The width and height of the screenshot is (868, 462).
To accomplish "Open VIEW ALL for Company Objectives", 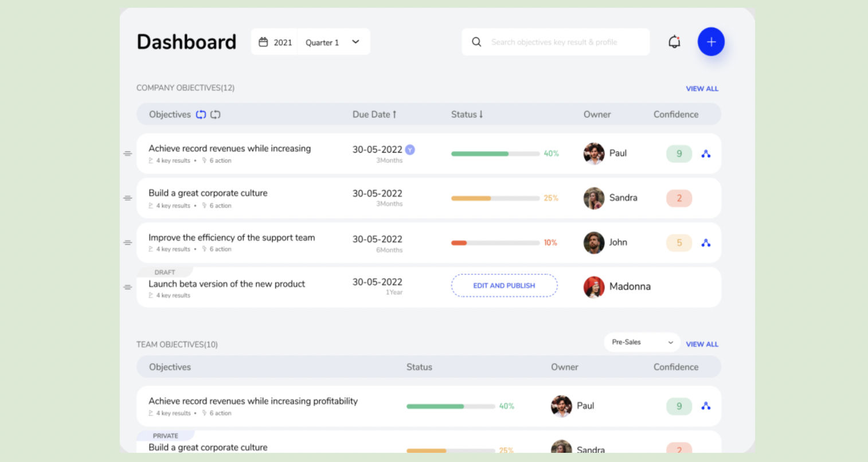I will point(702,89).
